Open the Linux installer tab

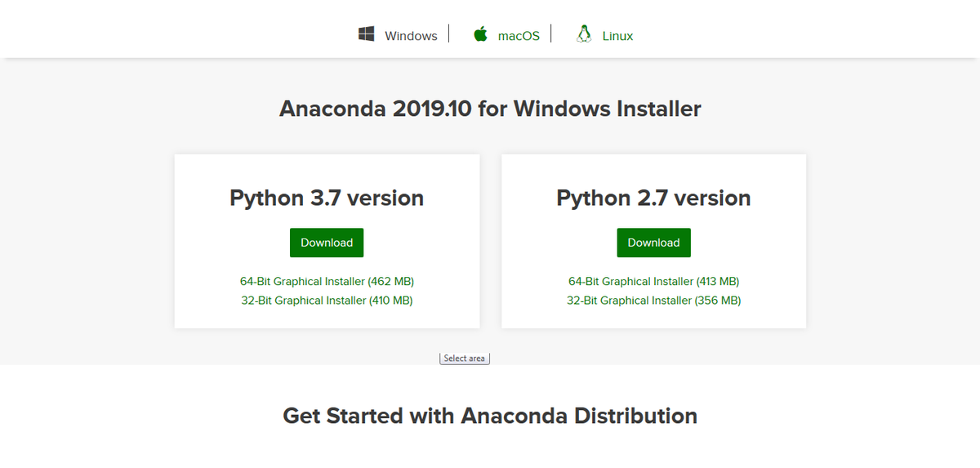617,36
